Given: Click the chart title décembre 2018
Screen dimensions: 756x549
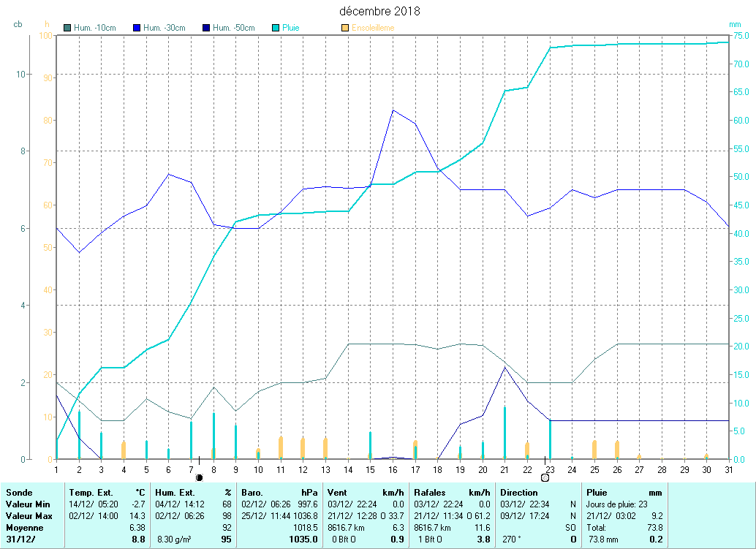Looking at the screenshot, I should [379, 12].
